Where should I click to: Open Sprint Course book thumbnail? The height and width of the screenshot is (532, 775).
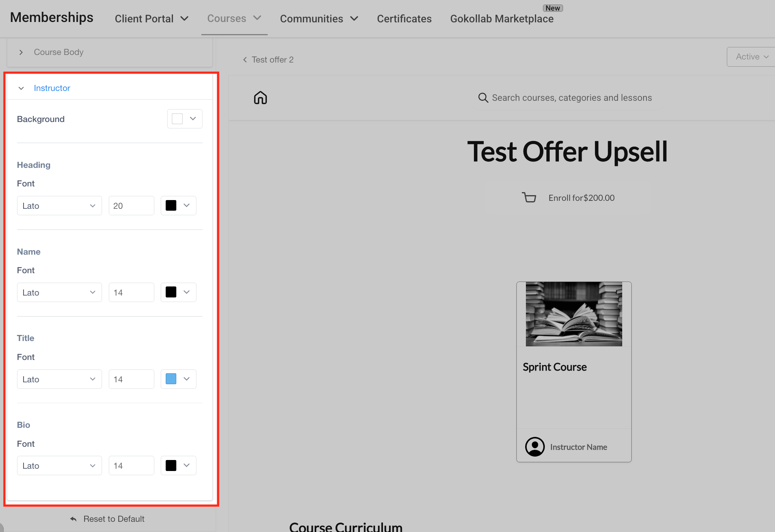[x=574, y=314]
